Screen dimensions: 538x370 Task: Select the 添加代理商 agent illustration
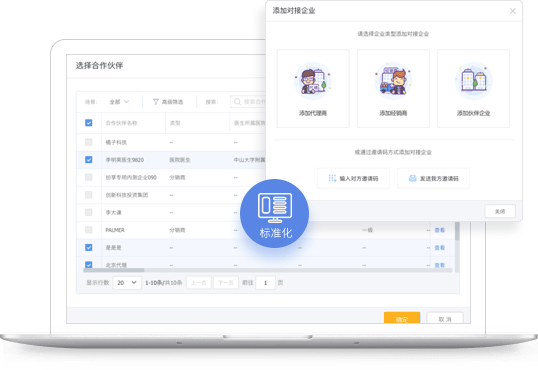click(x=313, y=81)
